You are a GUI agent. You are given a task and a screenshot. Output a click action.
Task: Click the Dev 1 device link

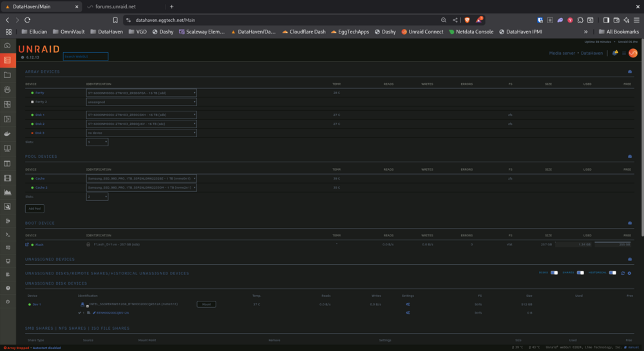click(x=37, y=305)
